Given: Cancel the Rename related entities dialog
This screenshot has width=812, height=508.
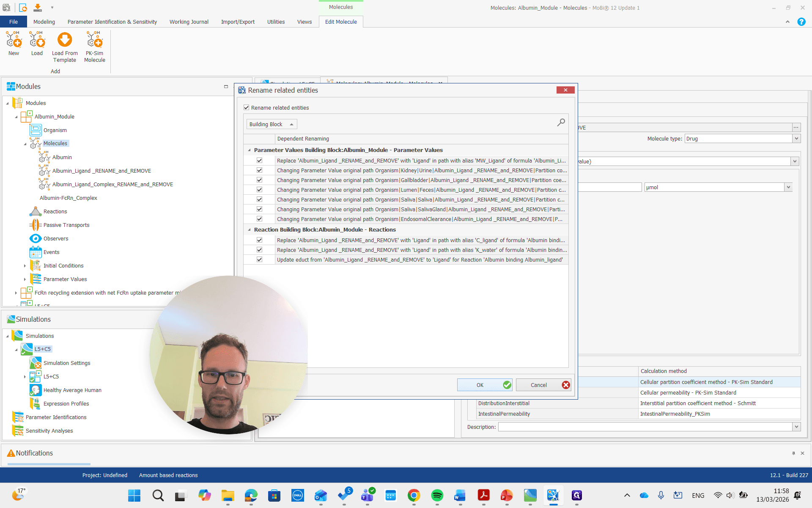Looking at the screenshot, I should click(543, 385).
